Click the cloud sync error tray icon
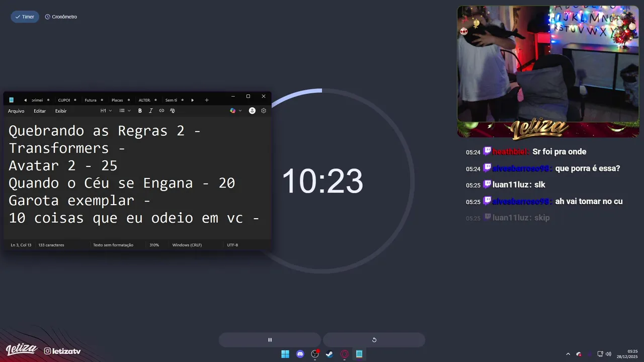 [x=579, y=354]
